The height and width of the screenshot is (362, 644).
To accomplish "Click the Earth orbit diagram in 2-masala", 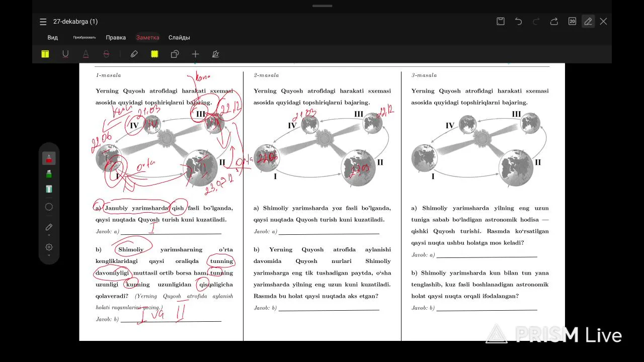I will [x=321, y=148].
